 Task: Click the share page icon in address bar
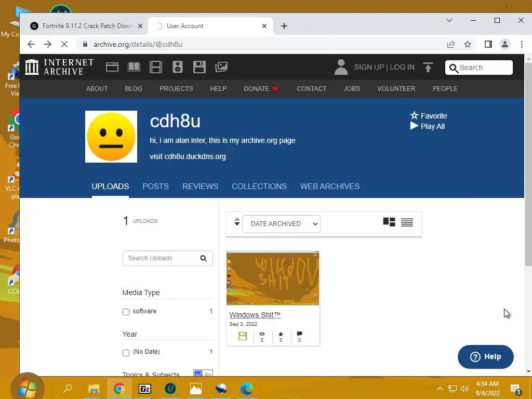click(x=451, y=44)
